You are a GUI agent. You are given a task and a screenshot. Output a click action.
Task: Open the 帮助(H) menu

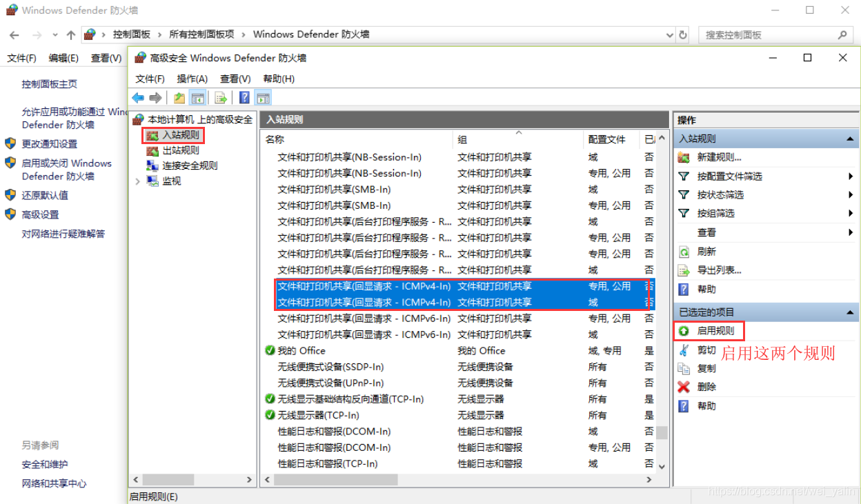(279, 79)
